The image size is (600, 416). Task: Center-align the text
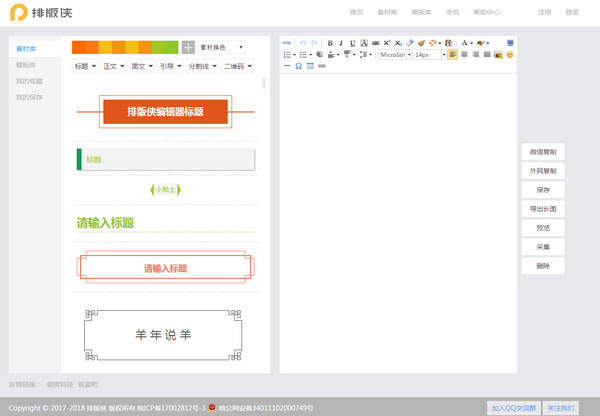click(464, 55)
